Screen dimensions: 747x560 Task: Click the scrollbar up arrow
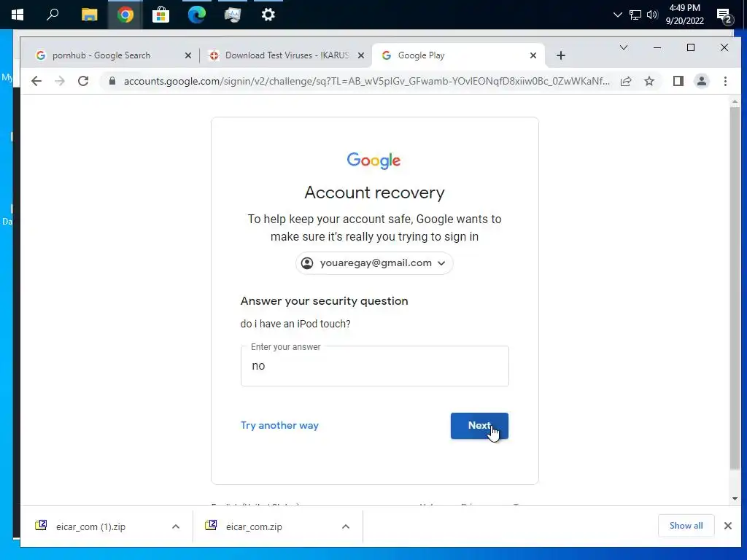[x=735, y=101]
